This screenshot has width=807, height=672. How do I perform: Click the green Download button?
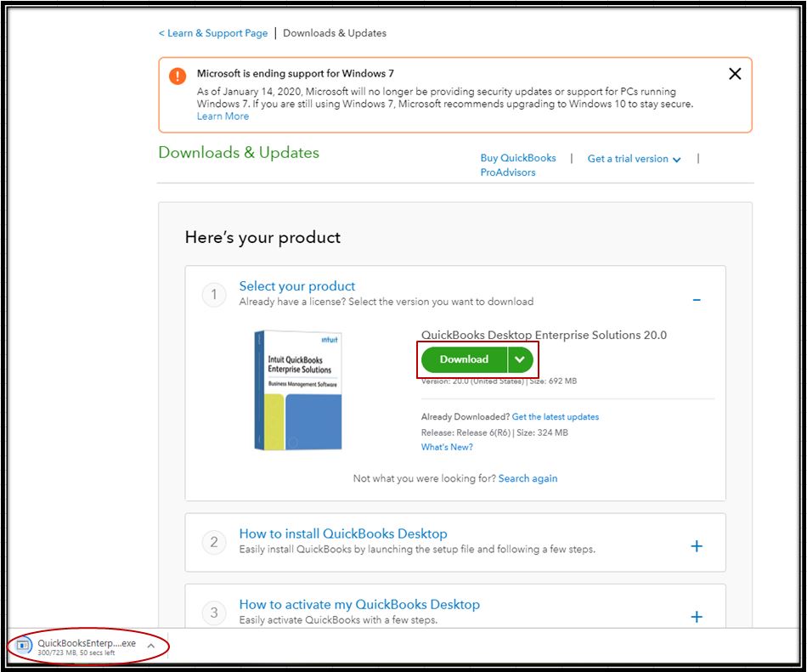point(464,359)
